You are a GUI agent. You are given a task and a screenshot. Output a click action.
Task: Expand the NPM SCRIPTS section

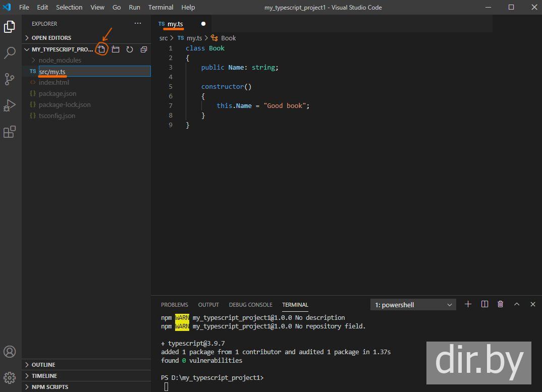point(49,387)
